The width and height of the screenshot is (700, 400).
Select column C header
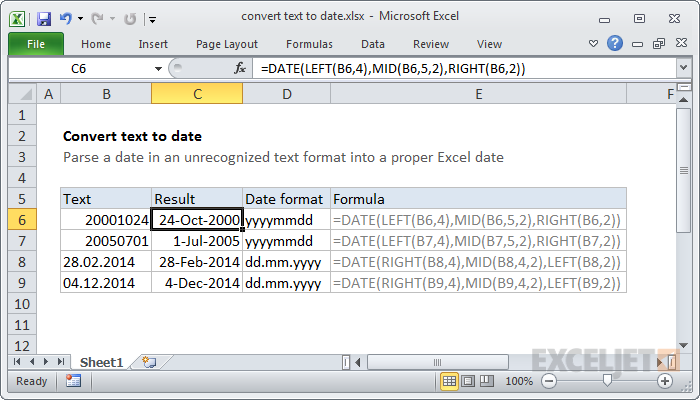tap(197, 94)
